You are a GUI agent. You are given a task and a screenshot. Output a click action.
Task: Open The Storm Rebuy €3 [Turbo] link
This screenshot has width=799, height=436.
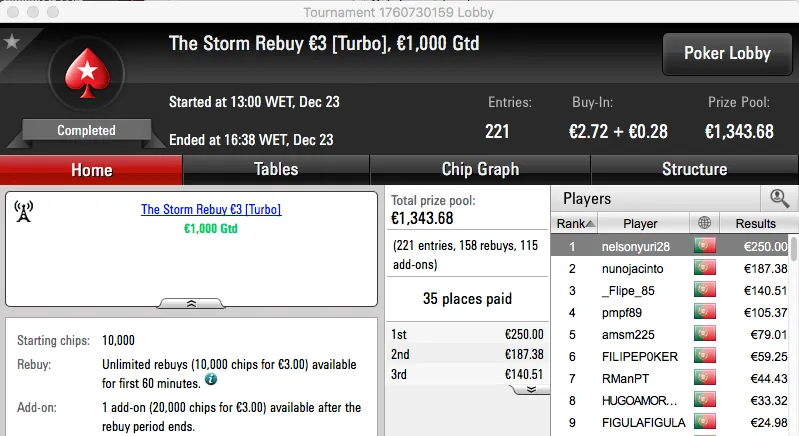(211, 210)
